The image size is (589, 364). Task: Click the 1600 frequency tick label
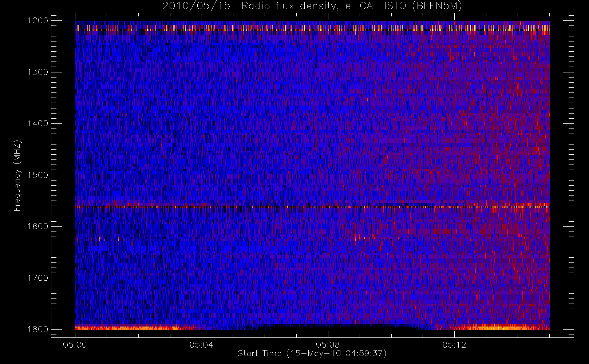click(38, 226)
